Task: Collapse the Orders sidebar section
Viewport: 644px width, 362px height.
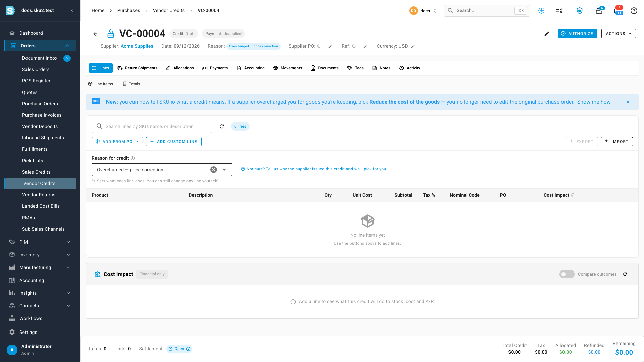Action: [67, 46]
